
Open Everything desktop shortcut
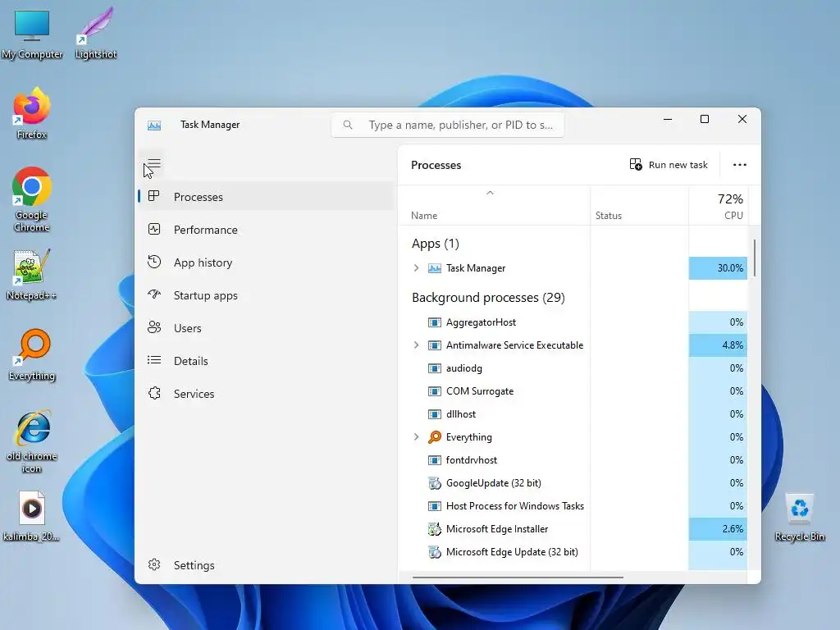pyautogui.click(x=32, y=354)
